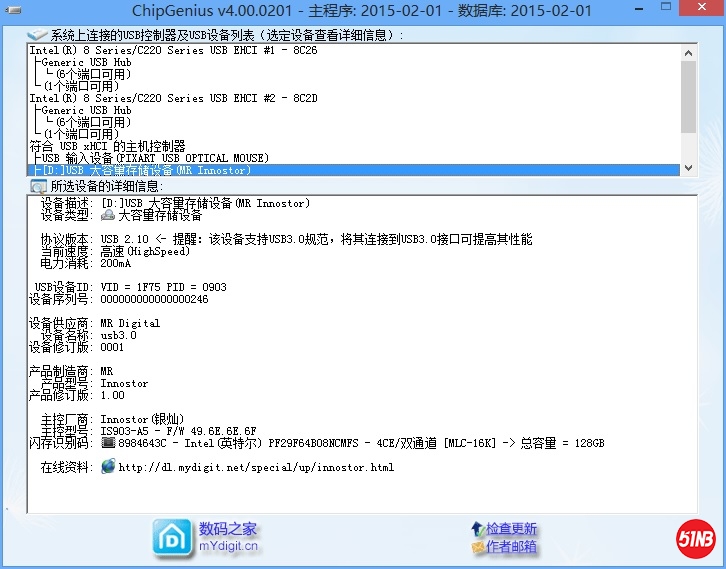This screenshot has height=569, width=726.
Task: Select Intel USB EHCI #2 - 8C2D controller
Action: 159,98
